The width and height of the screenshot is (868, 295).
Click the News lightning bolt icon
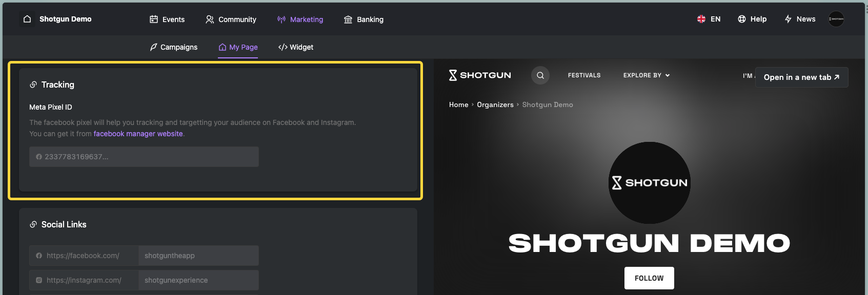tap(788, 19)
